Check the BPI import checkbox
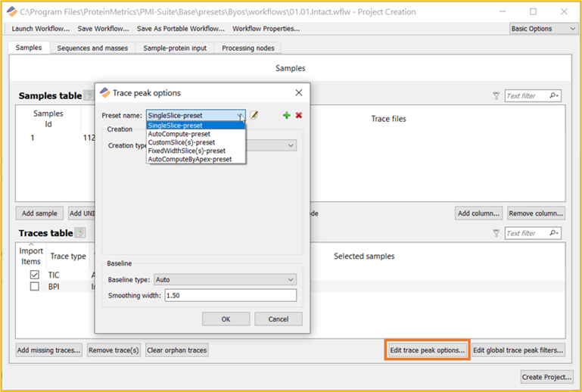This screenshot has width=582, height=392. pyautogui.click(x=35, y=287)
